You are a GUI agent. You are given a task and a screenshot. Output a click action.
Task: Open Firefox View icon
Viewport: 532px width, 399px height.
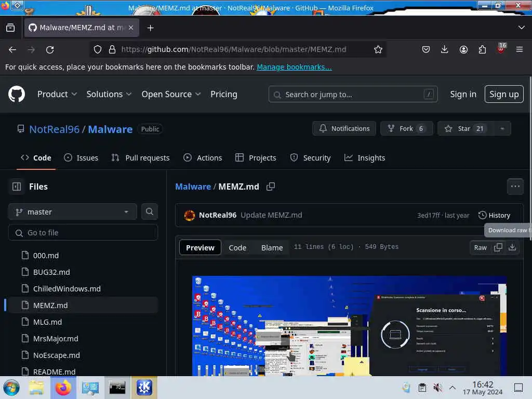point(10,28)
